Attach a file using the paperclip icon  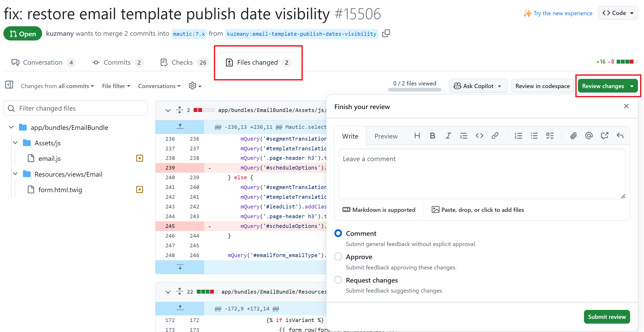pyautogui.click(x=573, y=136)
